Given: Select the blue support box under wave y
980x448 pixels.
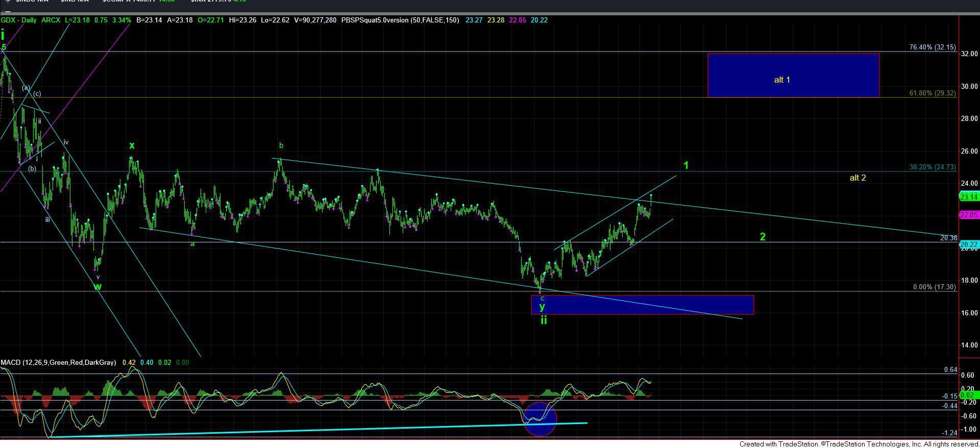Looking at the screenshot, I should [x=642, y=305].
